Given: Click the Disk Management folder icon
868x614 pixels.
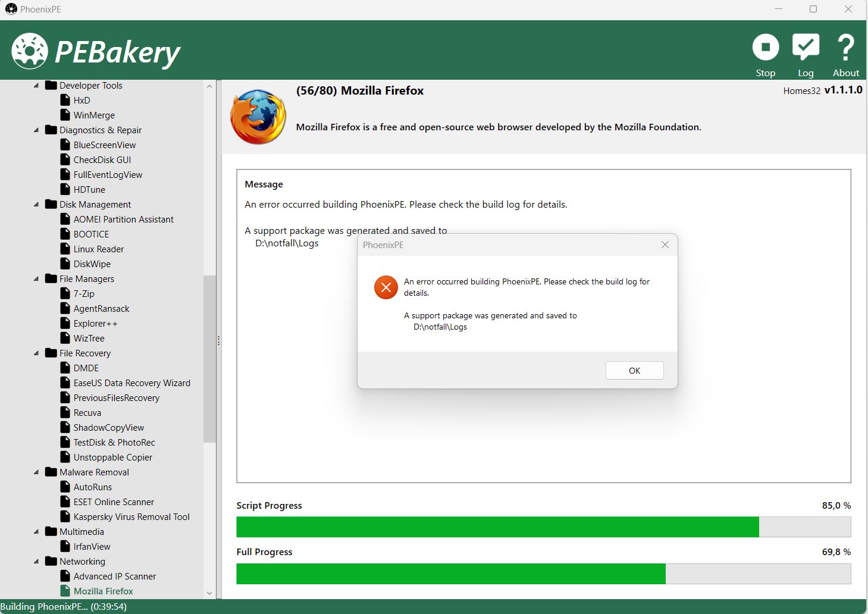Looking at the screenshot, I should [x=51, y=204].
